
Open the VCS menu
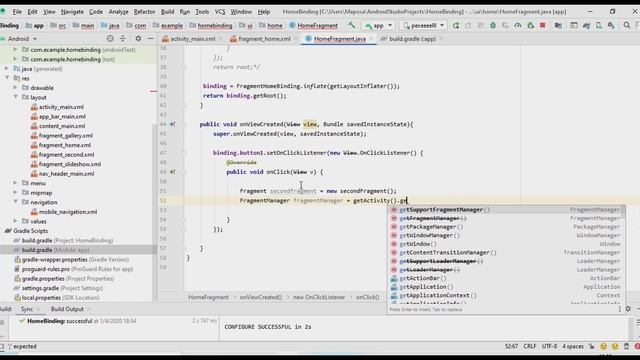tap(220, 12)
